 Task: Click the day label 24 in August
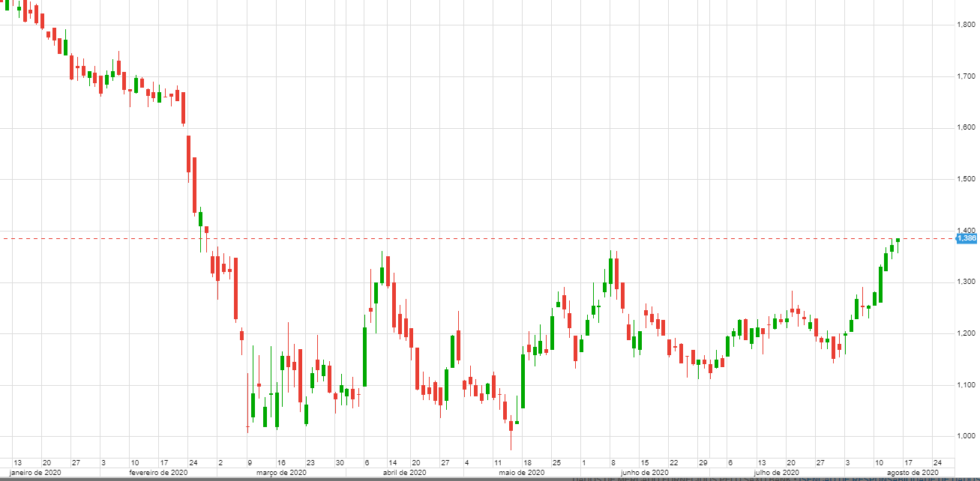tap(937, 462)
